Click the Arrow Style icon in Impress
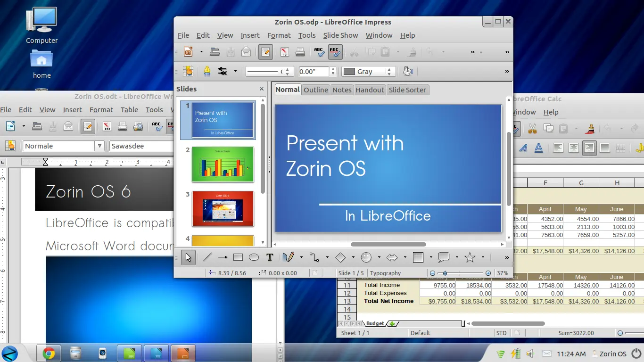This screenshot has width=644, height=362. coord(223,71)
